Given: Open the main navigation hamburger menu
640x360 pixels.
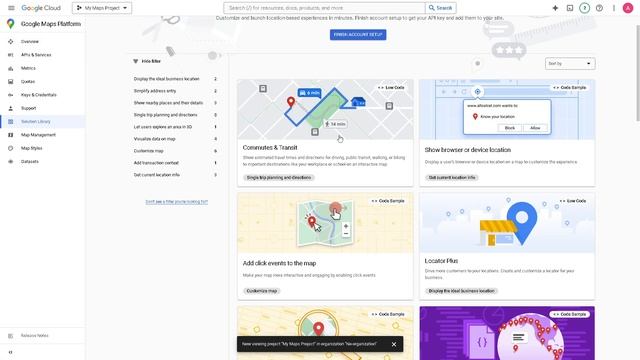Looking at the screenshot, I should tap(11, 8).
